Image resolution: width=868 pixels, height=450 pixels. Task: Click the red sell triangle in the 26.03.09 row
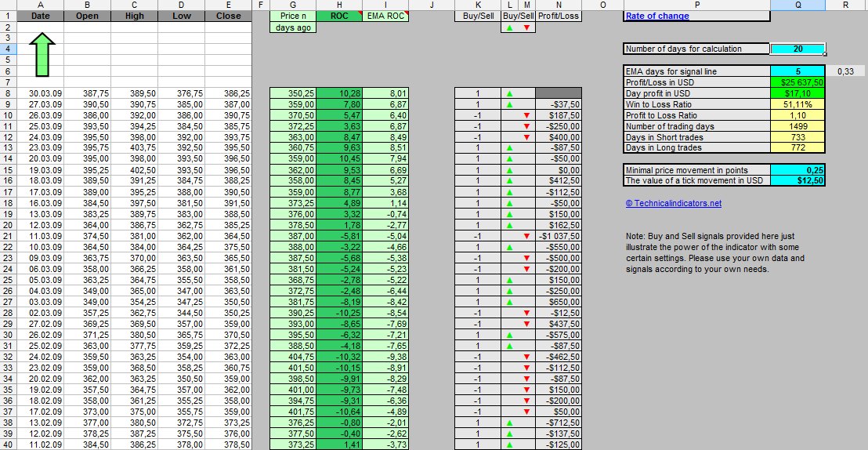[526, 115]
